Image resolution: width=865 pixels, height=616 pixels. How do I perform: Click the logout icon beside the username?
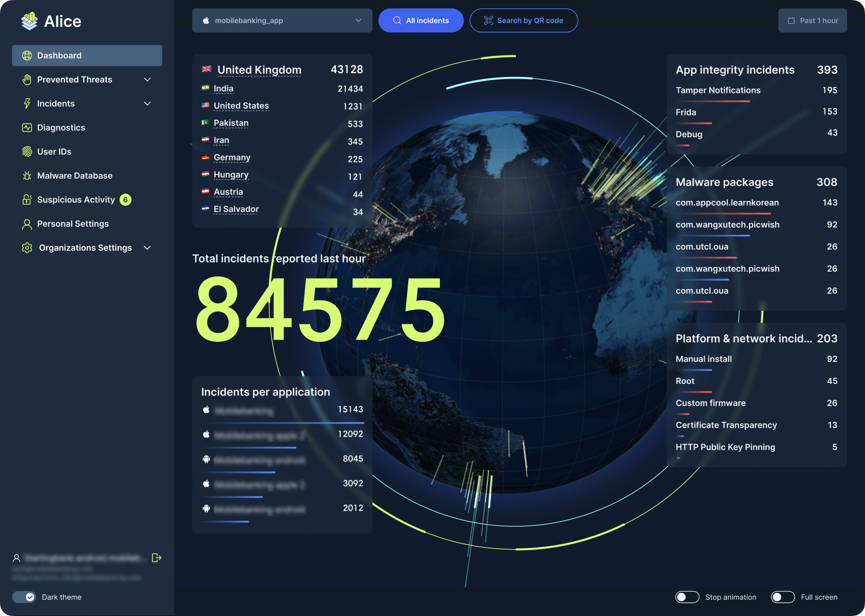point(156,557)
